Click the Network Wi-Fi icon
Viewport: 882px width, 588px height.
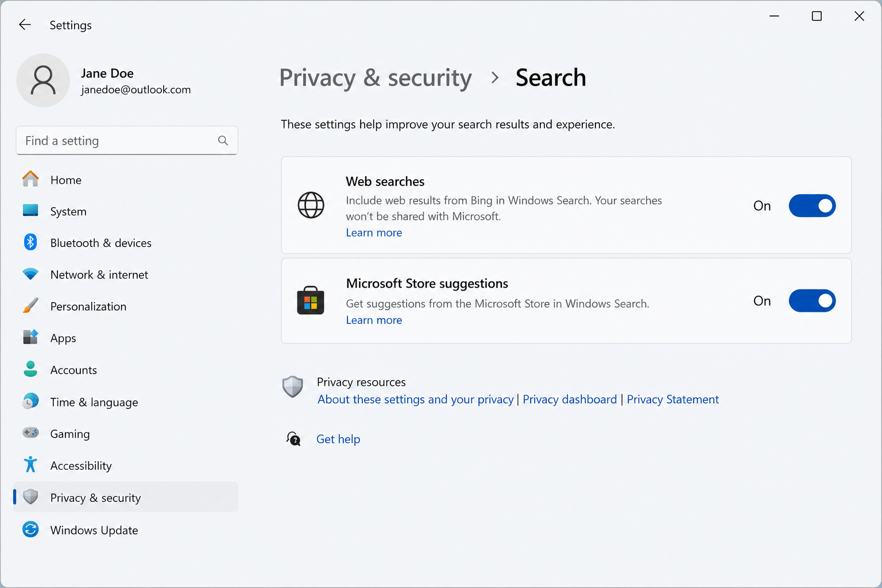(30, 274)
